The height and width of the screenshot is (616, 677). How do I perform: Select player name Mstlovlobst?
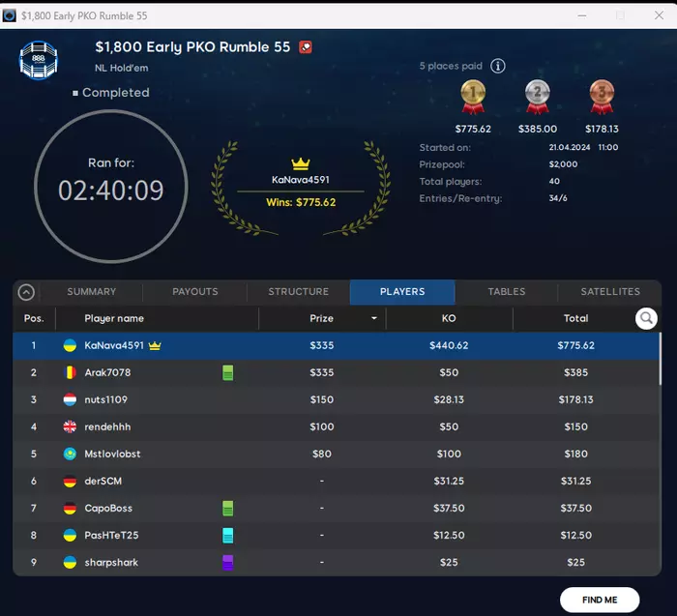click(x=112, y=455)
